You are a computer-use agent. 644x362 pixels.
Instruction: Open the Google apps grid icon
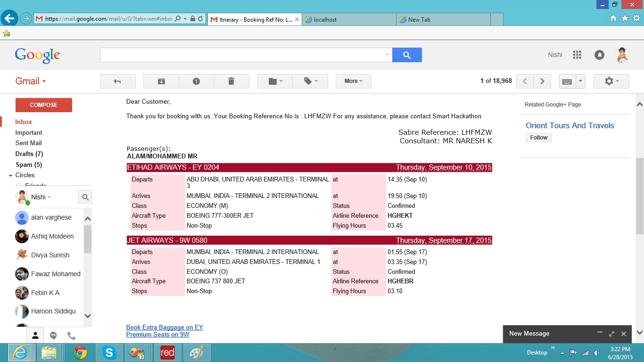(577, 55)
